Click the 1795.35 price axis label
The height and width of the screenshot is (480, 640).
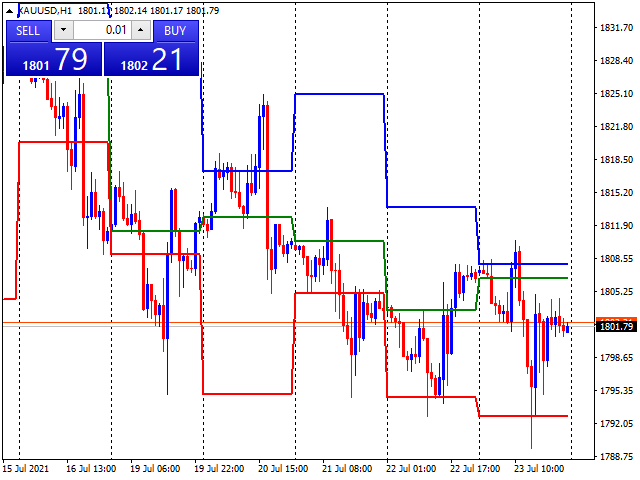616,391
